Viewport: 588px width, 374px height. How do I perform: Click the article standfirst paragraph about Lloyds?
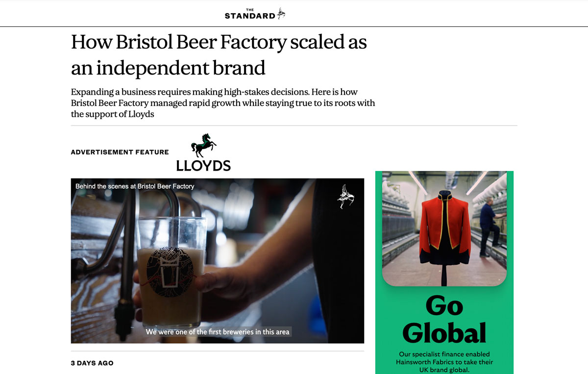(223, 103)
